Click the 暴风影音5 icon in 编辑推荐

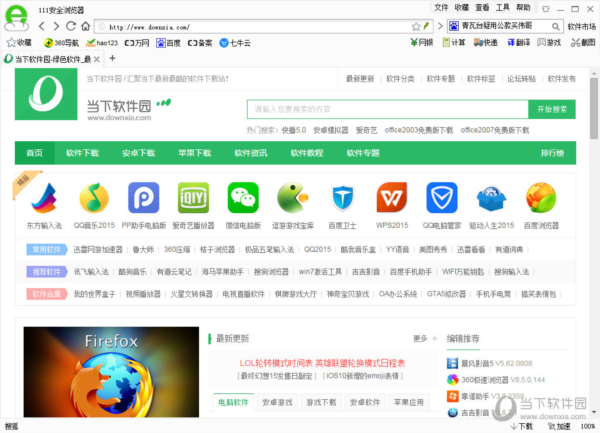[x=452, y=363]
